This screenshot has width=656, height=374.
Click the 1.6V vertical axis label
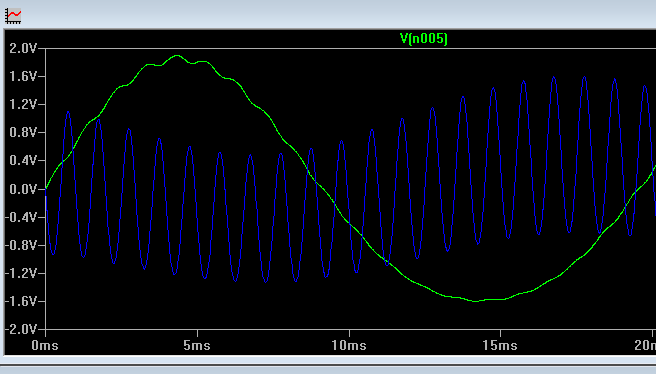click(x=23, y=76)
